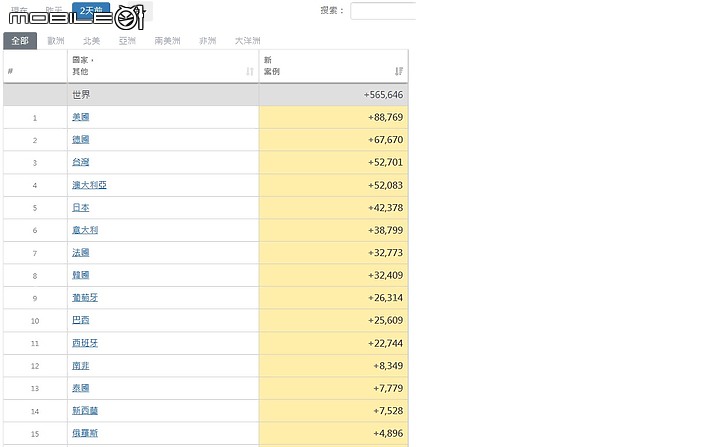Screen dimensions: 720x447
Task: Open the 俄羅斯 country link
Action: tap(85, 433)
